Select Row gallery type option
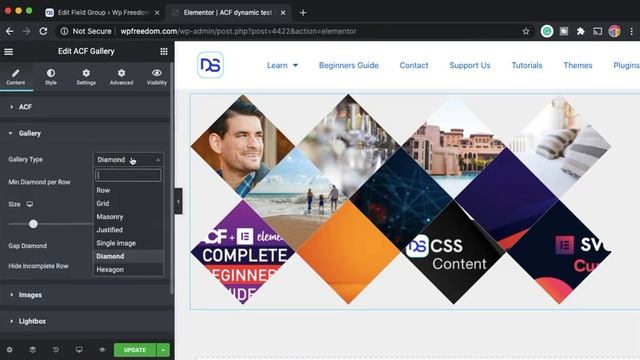This screenshot has width=640, height=360. pyautogui.click(x=128, y=190)
